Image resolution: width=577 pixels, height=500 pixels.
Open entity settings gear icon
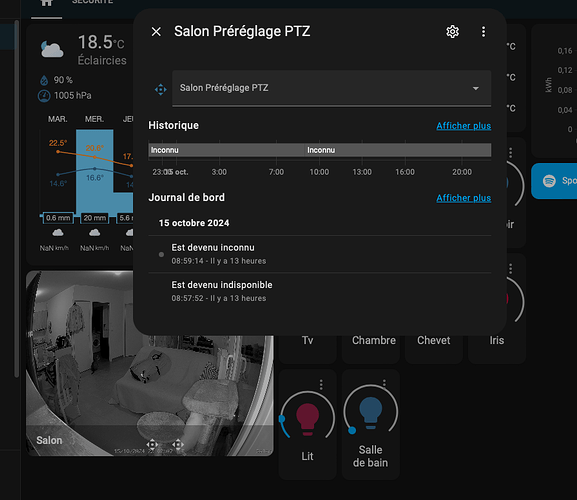tap(452, 32)
